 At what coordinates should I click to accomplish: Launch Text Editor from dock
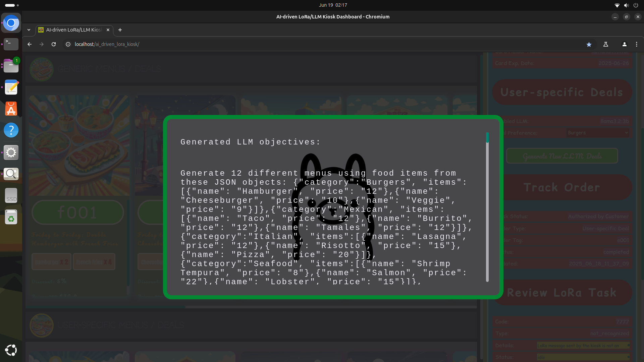coord(11,87)
